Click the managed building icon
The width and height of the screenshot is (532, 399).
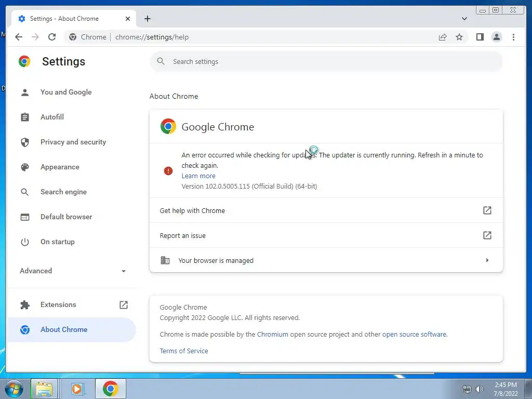165,260
